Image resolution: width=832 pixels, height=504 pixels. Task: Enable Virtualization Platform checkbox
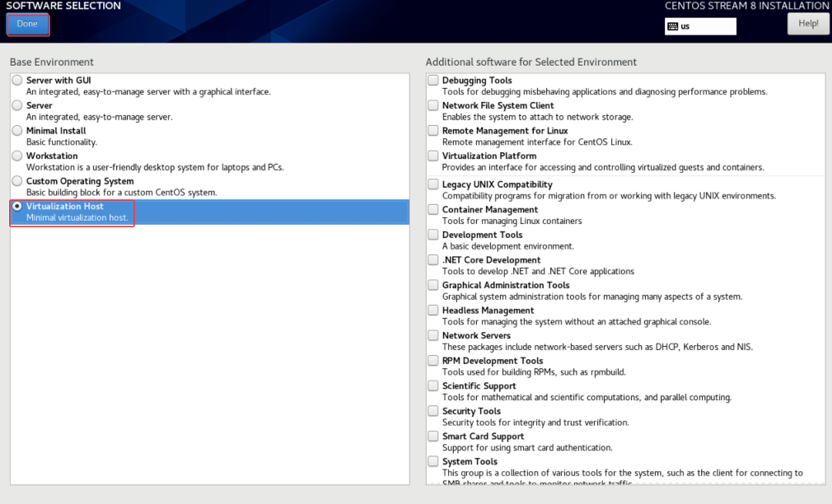coord(433,156)
